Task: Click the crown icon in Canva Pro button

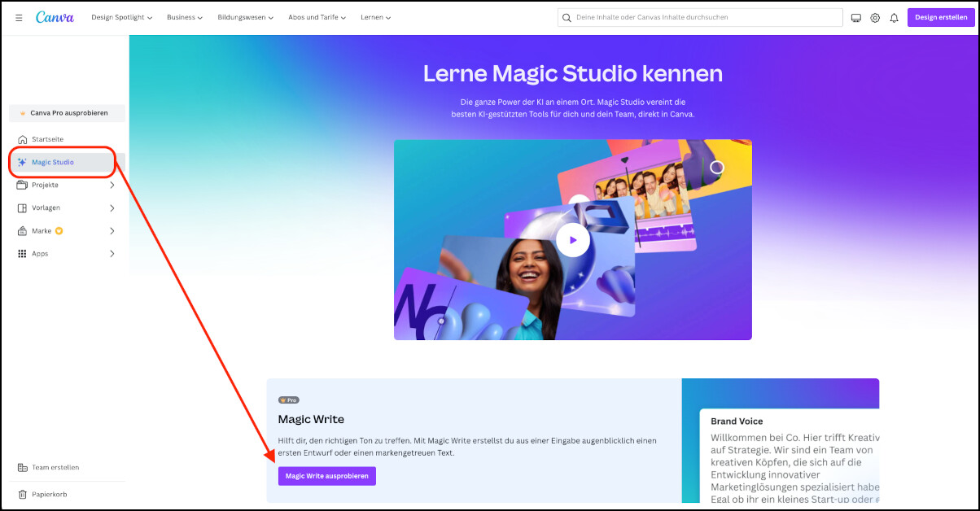Action: pyautogui.click(x=23, y=113)
